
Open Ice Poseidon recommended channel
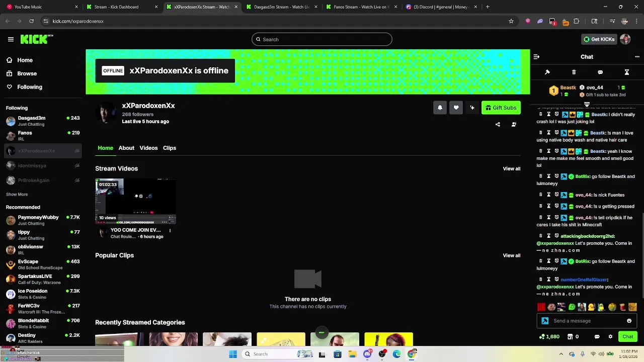[x=42, y=294]
